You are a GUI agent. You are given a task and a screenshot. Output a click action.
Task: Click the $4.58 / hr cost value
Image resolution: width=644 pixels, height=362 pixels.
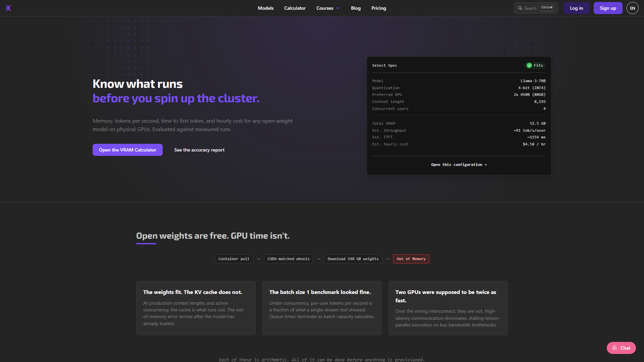click(534, 144)
